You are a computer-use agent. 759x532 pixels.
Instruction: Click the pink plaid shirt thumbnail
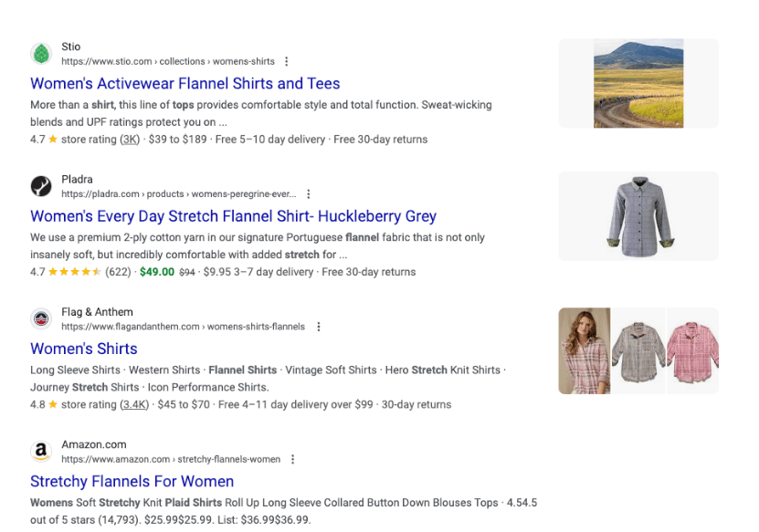click(x=693, y=350)
